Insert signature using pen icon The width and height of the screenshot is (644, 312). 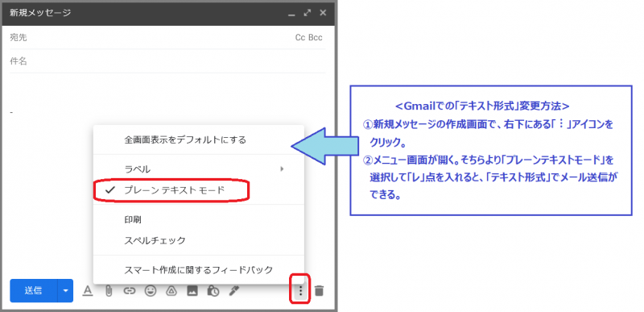tap(234, 291)
